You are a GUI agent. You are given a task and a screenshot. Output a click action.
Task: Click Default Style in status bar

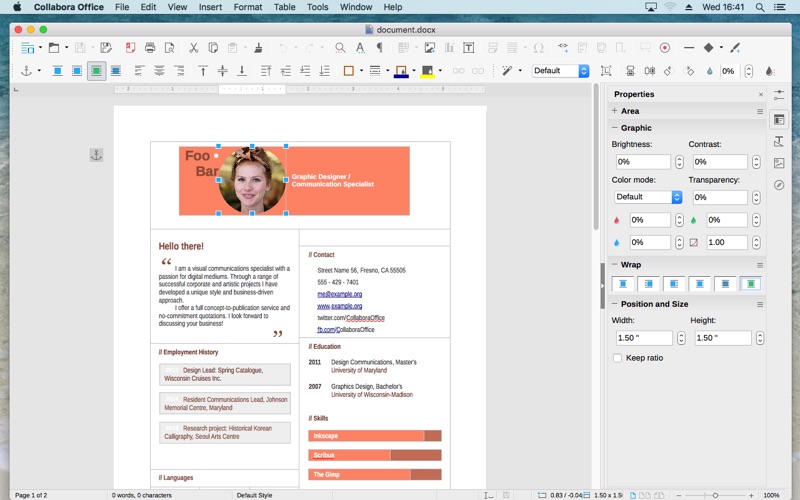(255, 495)
